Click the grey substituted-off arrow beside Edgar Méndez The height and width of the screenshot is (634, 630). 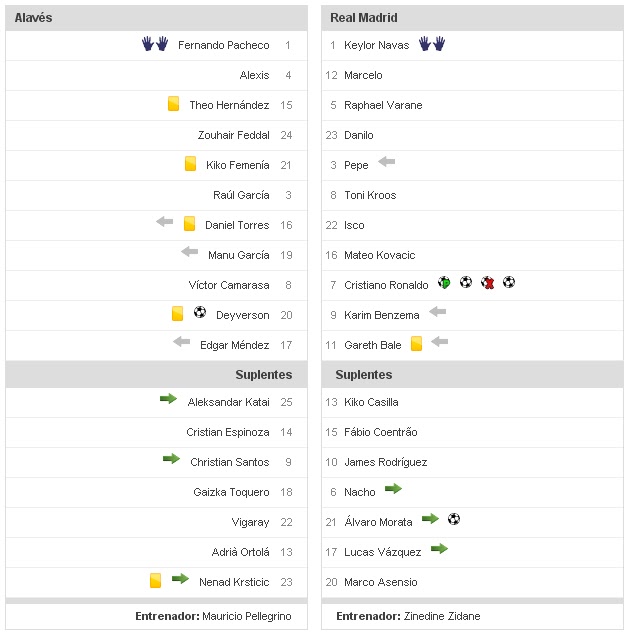pos(181,342)
